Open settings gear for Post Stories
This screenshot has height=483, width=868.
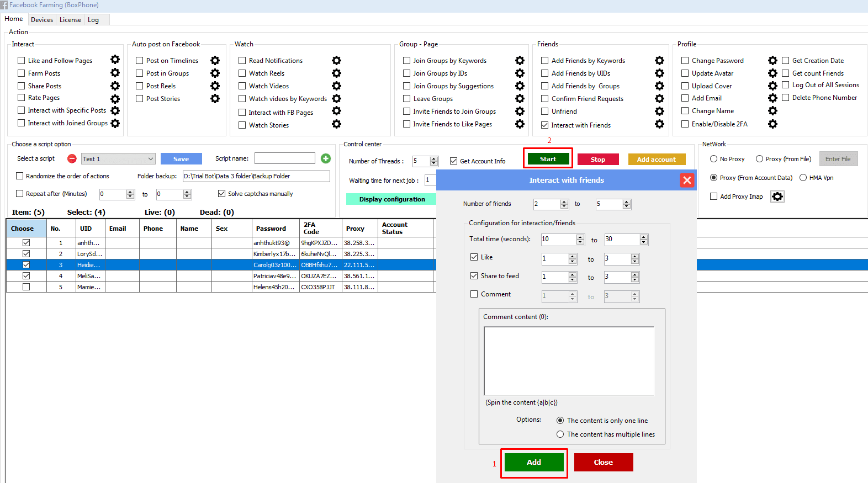pos(215,98)
